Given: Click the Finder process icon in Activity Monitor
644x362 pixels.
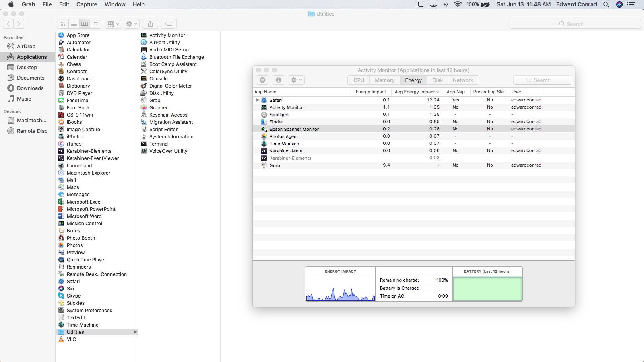Looking at the screenshot, I should pos(264,122).
